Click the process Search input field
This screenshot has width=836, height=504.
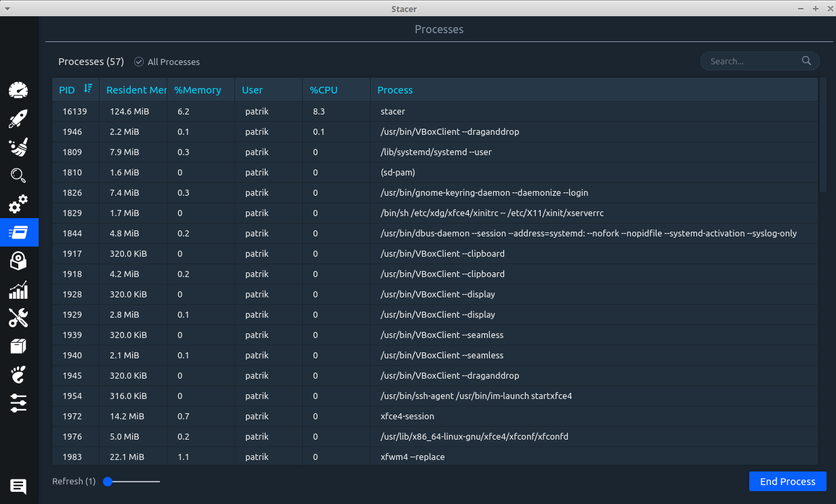click(752, 61)
